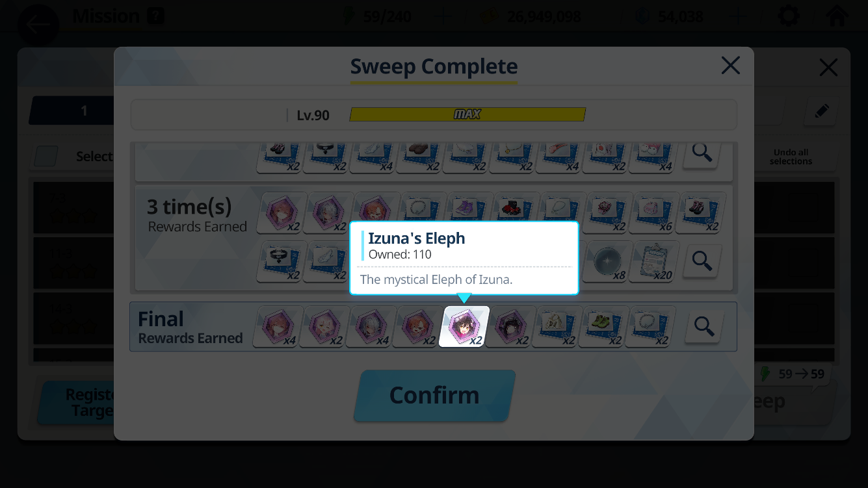Open the Mission help question mark
Screen dimensions: 868x488
155,16
